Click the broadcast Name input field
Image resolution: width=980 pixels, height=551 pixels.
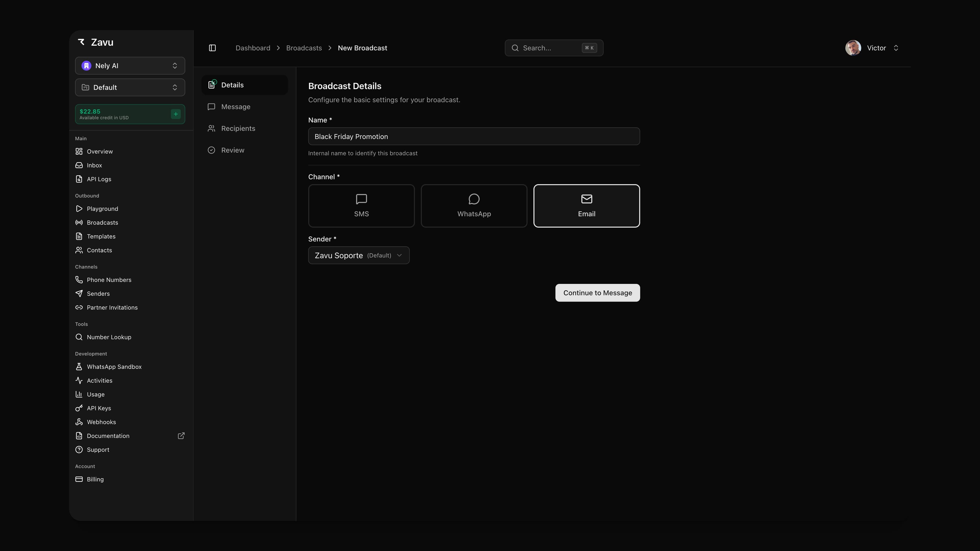point(474,136)
